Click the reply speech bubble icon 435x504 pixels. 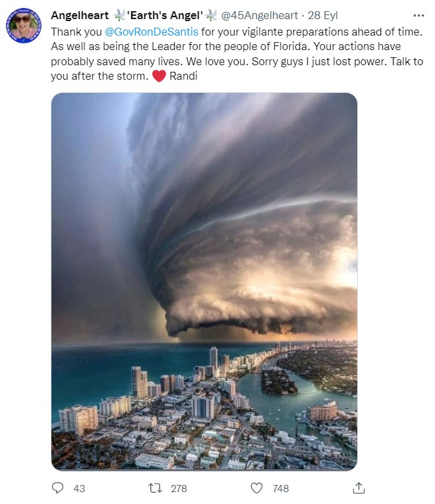coord(57,488)
